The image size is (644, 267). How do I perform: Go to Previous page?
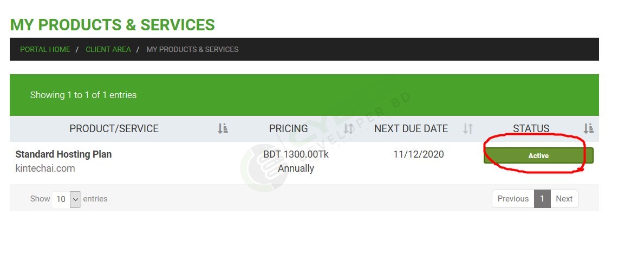click(513, 199)
